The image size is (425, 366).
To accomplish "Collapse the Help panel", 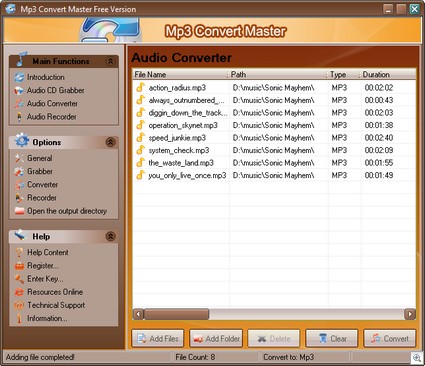I will click(110, 236).
